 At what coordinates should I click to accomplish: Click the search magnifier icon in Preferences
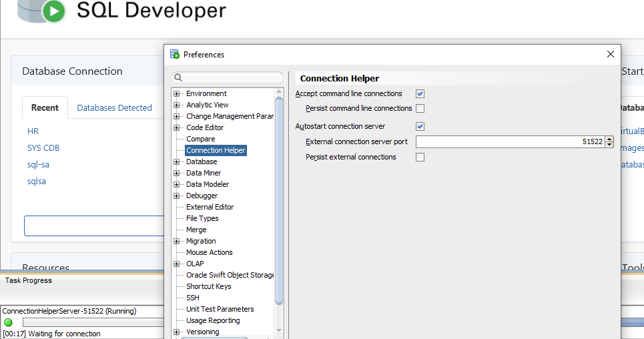(x=178, y=77)
